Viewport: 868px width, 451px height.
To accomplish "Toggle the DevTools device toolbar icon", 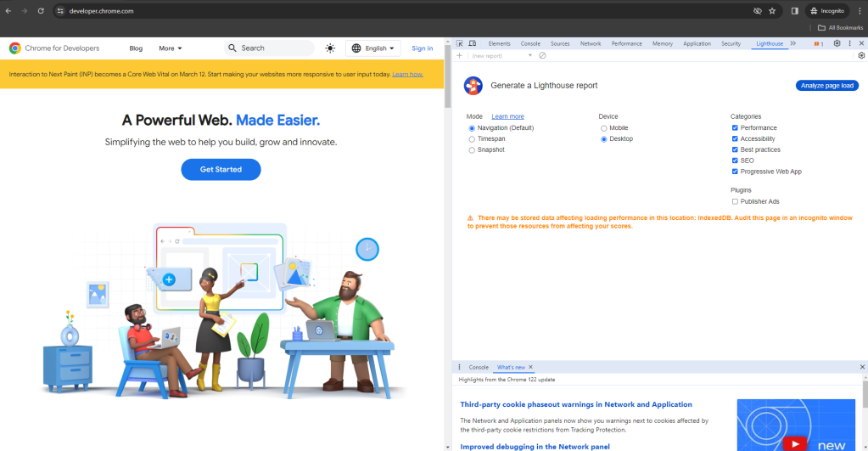I will coord(473,43).
